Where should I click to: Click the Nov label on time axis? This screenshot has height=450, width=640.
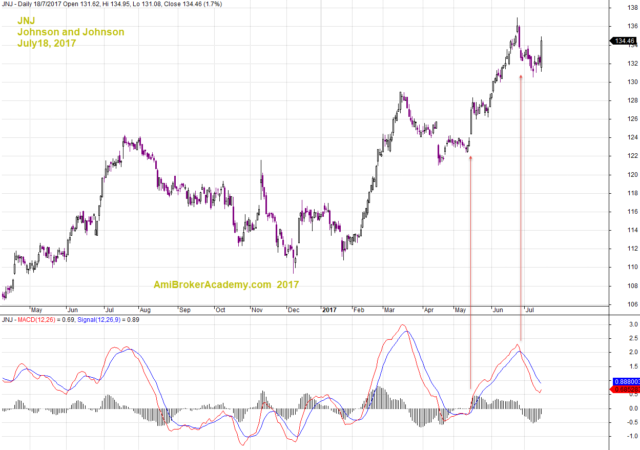coord(257,310)
